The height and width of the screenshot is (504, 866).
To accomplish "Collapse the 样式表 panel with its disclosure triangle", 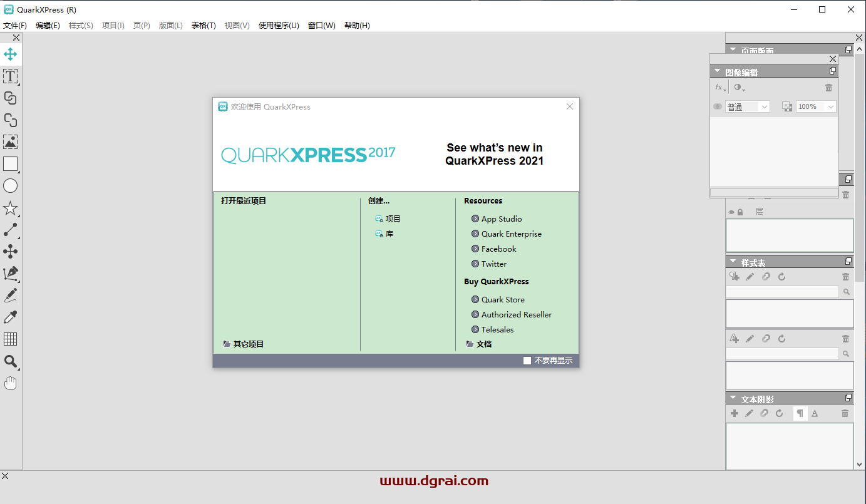I will pyautogui.click(x=733, y=260).
